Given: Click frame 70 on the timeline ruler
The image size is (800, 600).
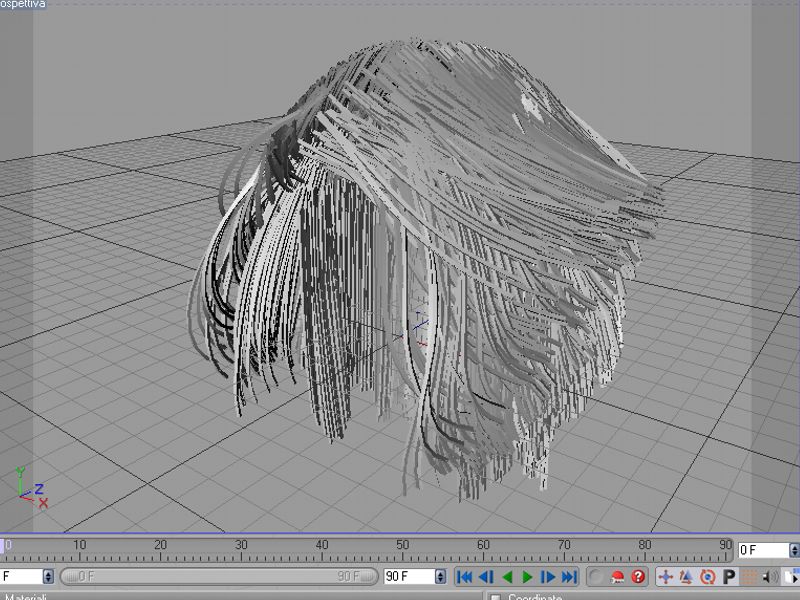Looking at the screenshot, I should 564,545.
